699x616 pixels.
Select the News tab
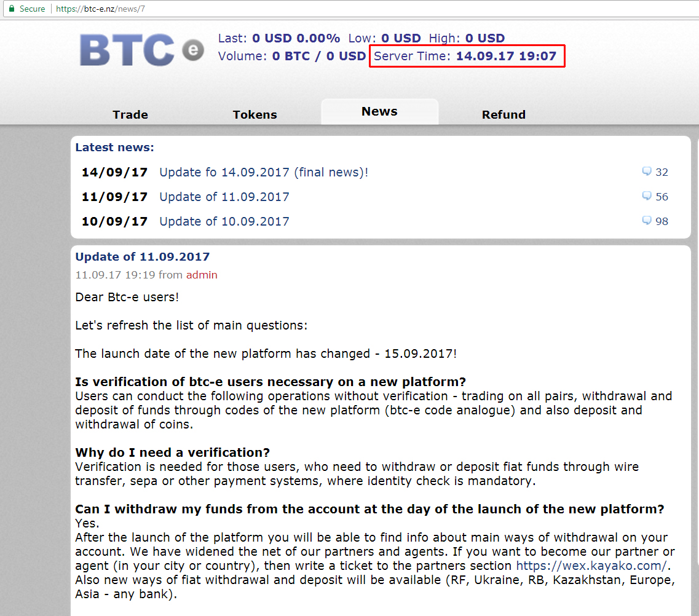click(379, 111)
